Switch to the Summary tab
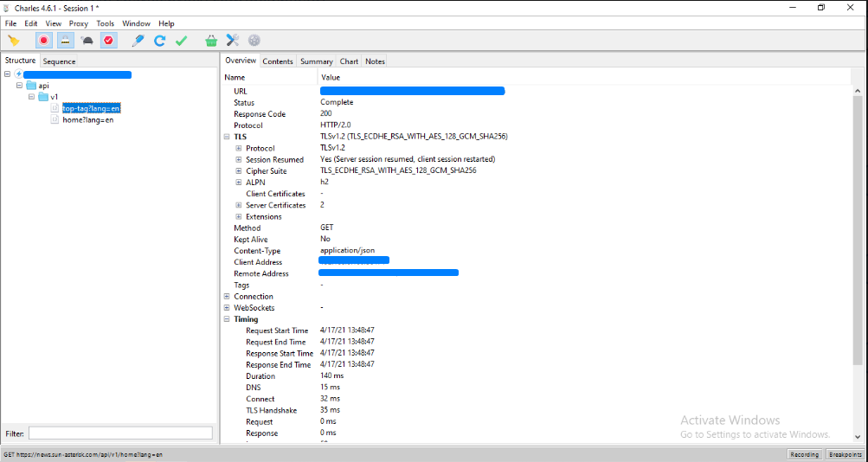This screenshot has height=462, width=868. tap(317, 61)
